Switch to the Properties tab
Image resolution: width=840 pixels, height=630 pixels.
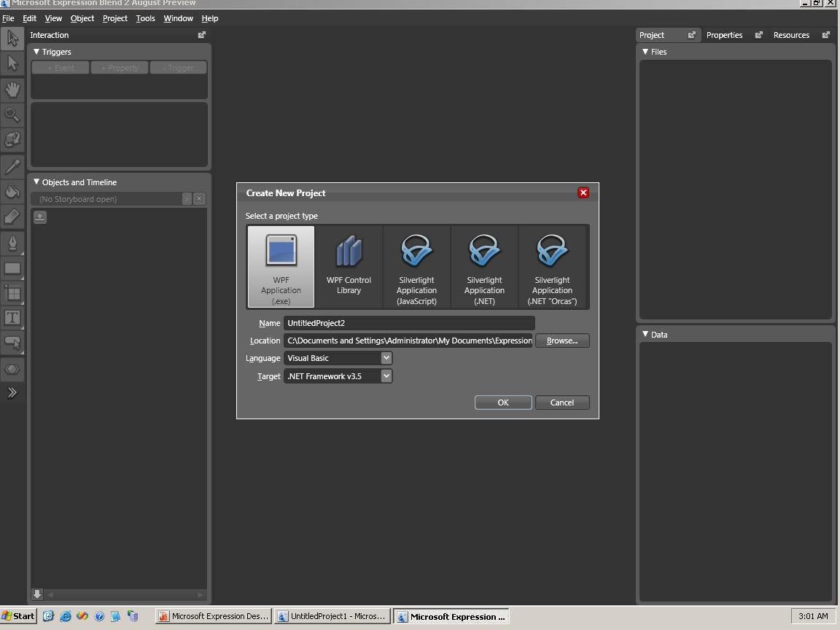pyautogui.click(x=724, y=35)
